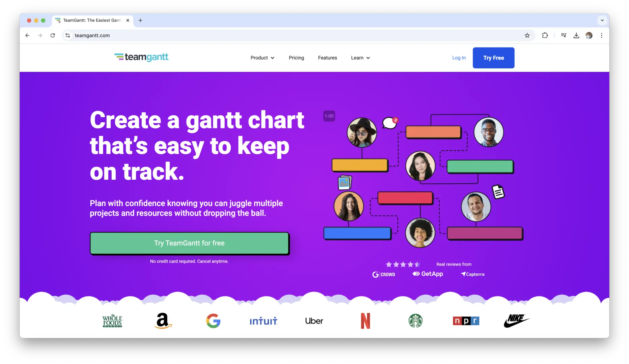Click the G2 Crowd logo

point(383,274)
